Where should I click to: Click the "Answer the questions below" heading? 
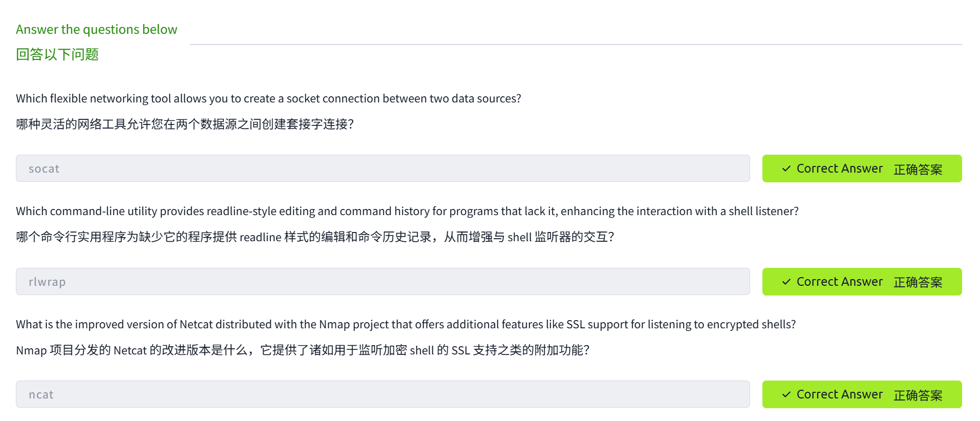click(96, 30)
